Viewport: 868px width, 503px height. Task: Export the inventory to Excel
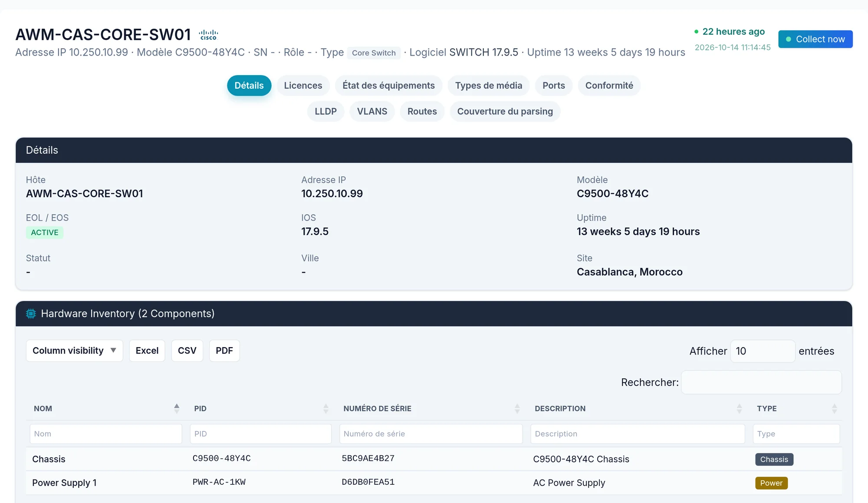[x=147, y=351]
